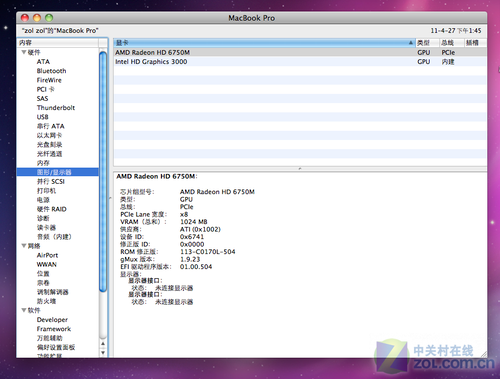The image size is (500, 379).
Task: Click the gMux version 1.9.23
Action: (190, 259)
